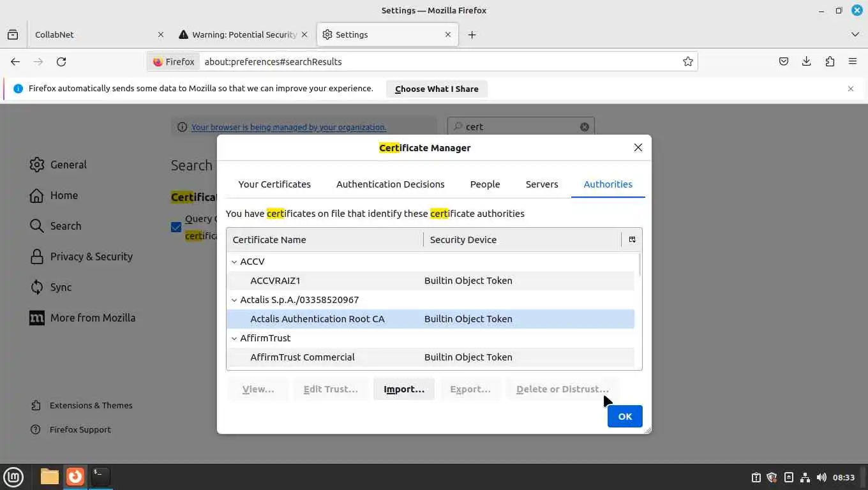Screen dimensions: 868x490
Task: Open the Sync settings category
Action: (51, 287)
